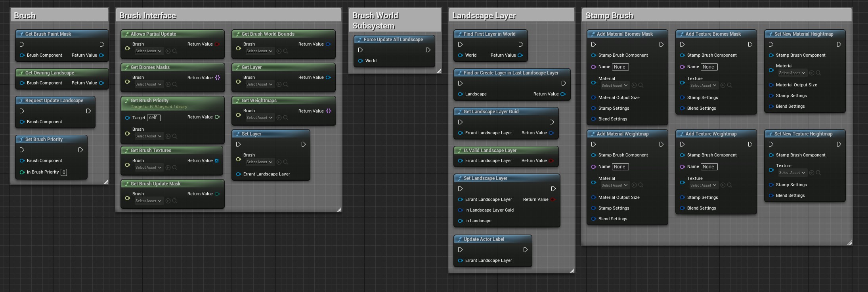Click Return Value pin of Get Brush World Bounds
Viewport: 868px width, 292px height.
[x=328, y=44]
